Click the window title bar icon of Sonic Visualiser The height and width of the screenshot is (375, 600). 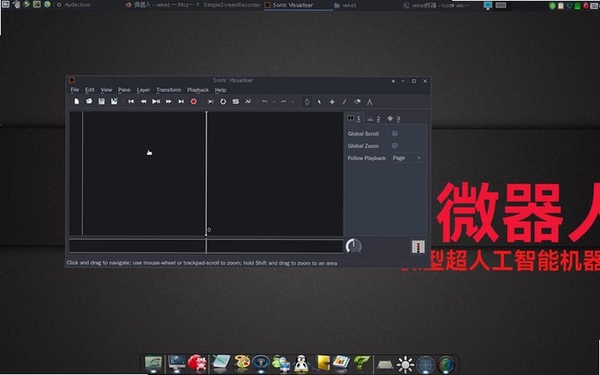coord(72,80)
